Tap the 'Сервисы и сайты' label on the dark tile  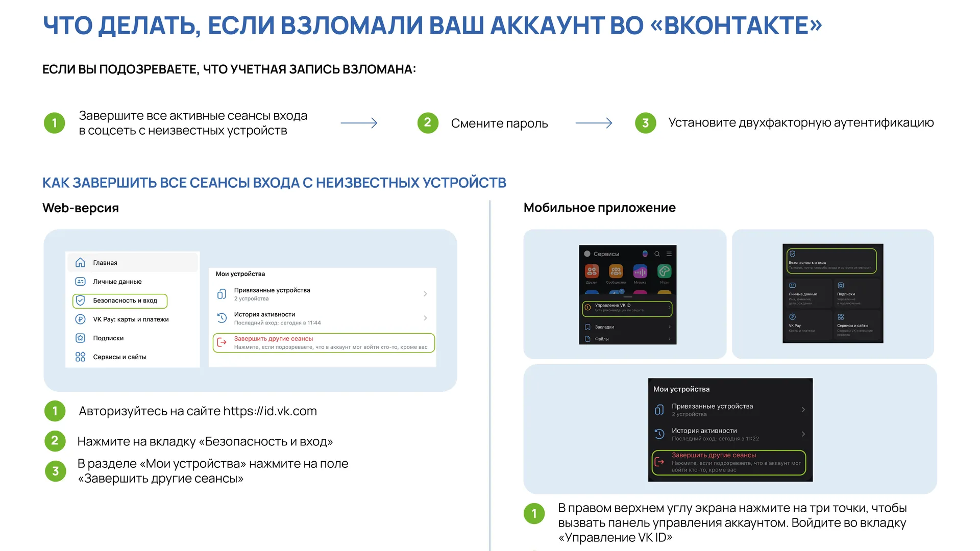click(852, 325)
